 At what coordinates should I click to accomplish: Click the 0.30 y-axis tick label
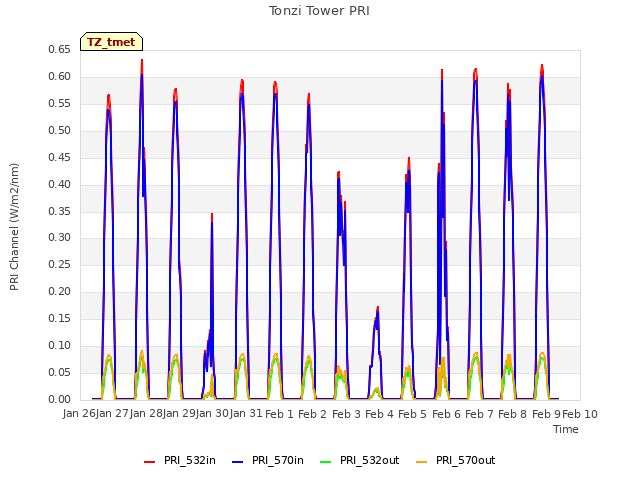click(x=59, y=238)
